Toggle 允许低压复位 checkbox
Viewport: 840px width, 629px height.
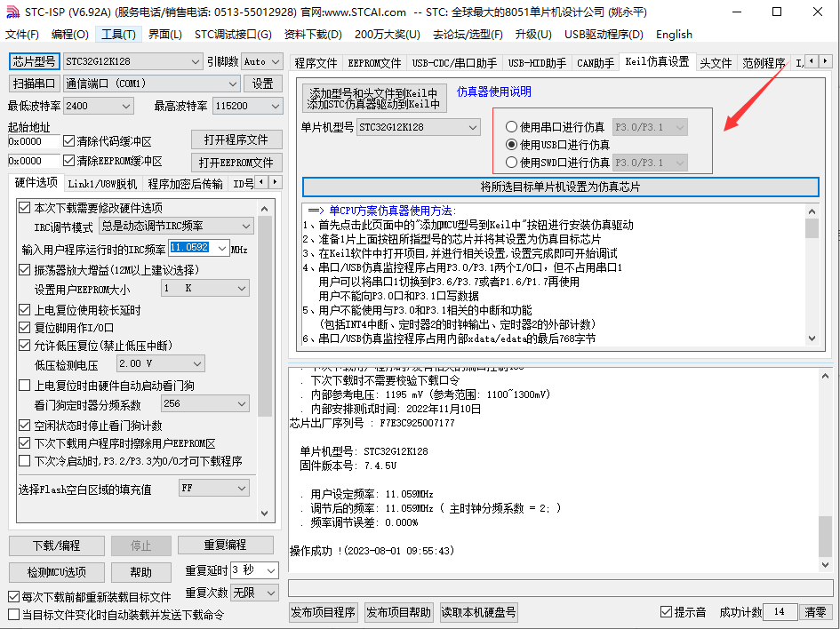click(24, 346)
